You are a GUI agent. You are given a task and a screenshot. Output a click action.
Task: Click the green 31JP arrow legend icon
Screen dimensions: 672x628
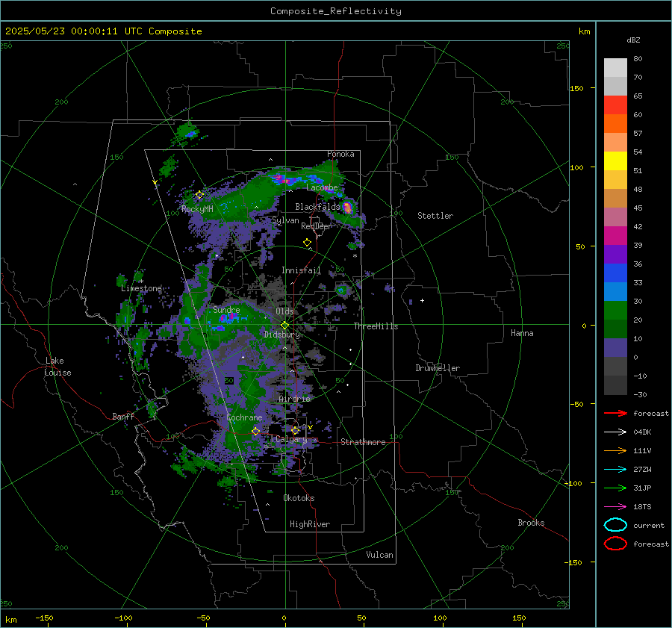(615, 488)
